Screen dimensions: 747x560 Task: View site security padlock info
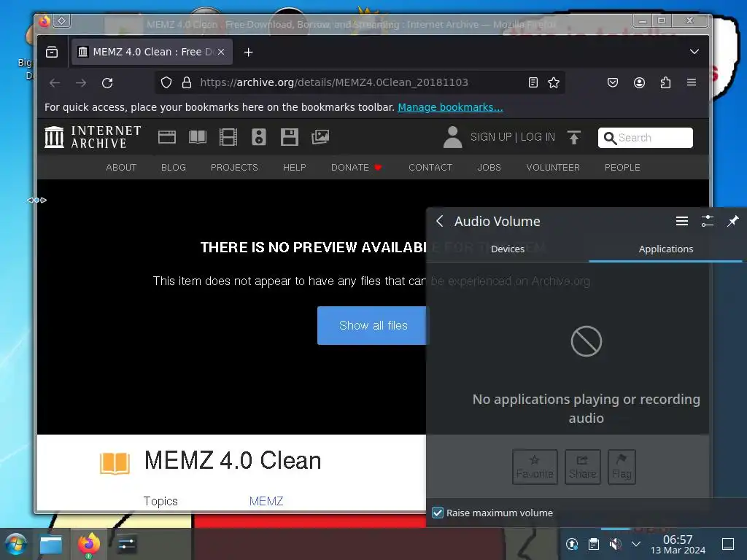187,82
